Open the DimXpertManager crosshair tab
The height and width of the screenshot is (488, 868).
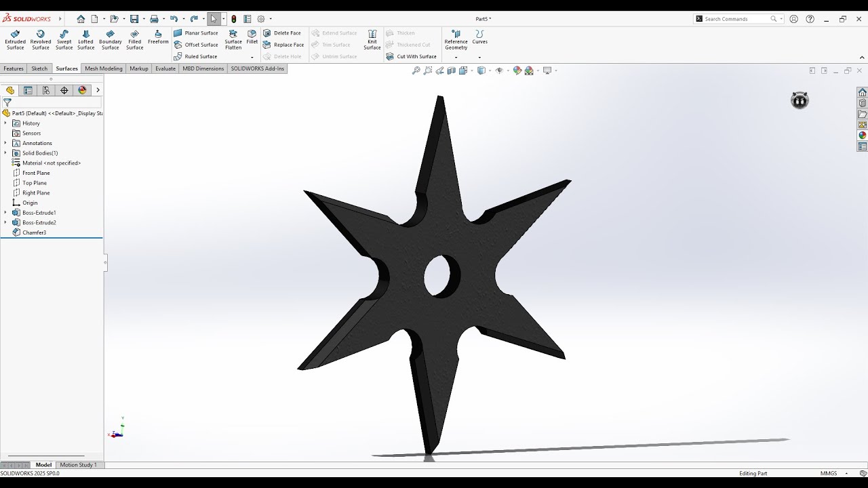coord(64,90)
